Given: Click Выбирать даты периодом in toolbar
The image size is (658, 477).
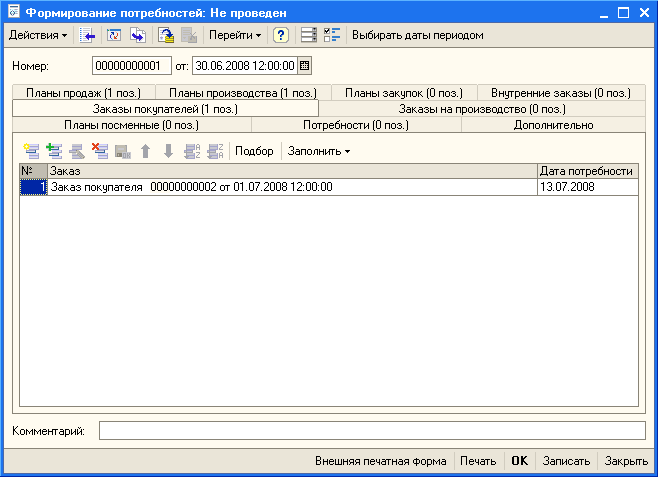Looking at the screenshot, I should pyautogui.click(x=417, y=35).
